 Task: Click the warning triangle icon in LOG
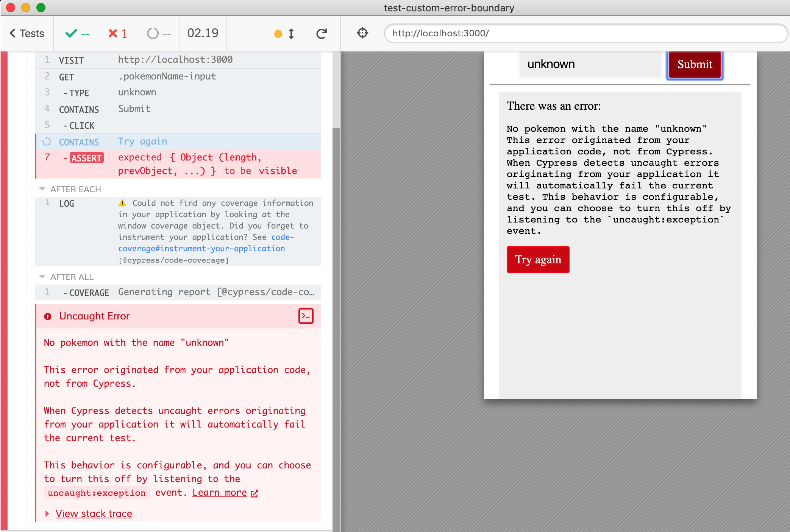pyautogui.click(x=122, y=203)
